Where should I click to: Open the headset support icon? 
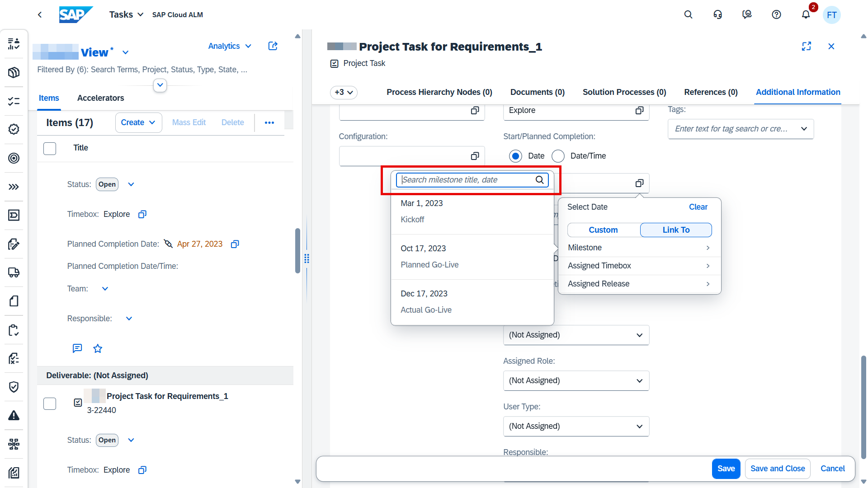[717, 15]
